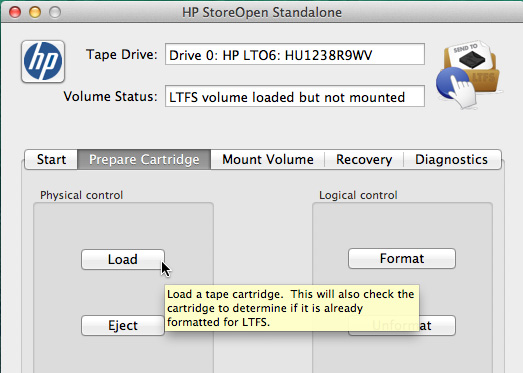Image resolution: width=523 pixels, height=373 pixels.
Task: Click the HP StoreOpen Standalone title bar
Action: pos(262,12)
